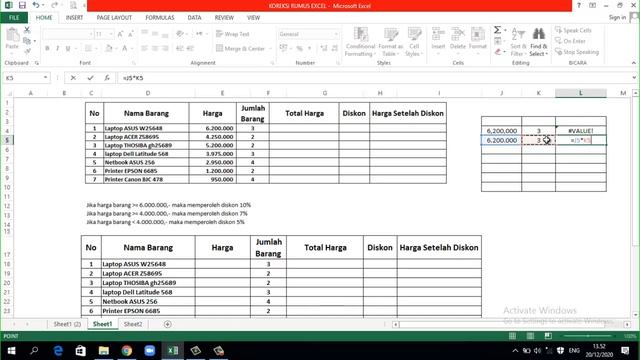640x360 pixels.
Task: Open Chrome from the taskbar
Action: [x=127, y=351]
